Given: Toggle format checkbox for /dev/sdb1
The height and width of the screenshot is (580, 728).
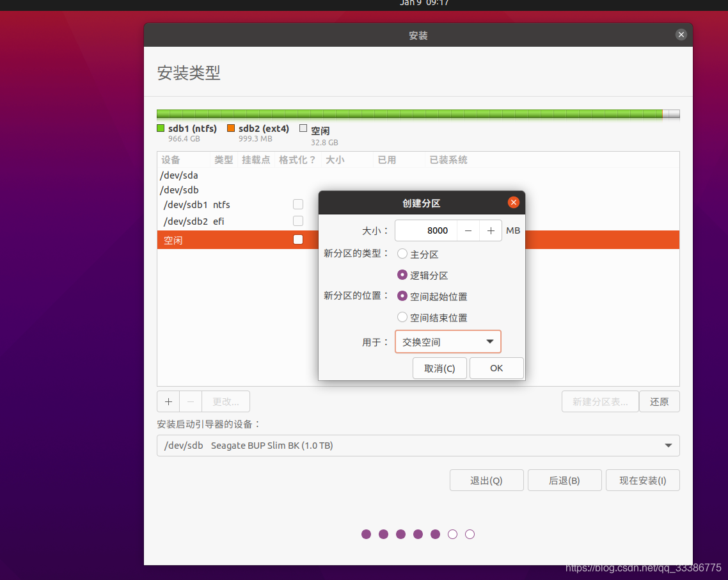Looking at the screenshot, I should 298,204.
